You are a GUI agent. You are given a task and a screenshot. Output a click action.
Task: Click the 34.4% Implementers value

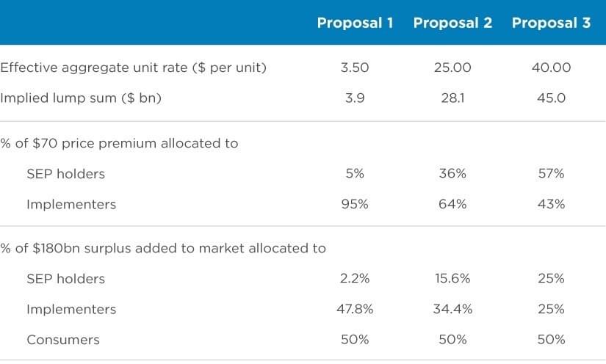coord(452,309)
